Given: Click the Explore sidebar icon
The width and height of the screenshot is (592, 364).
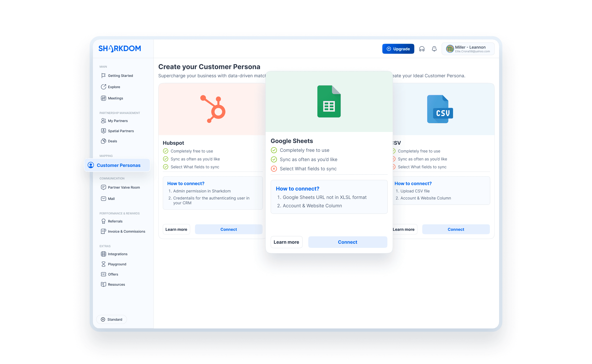Looking at the screenshot, I should (x=104, y=87).
